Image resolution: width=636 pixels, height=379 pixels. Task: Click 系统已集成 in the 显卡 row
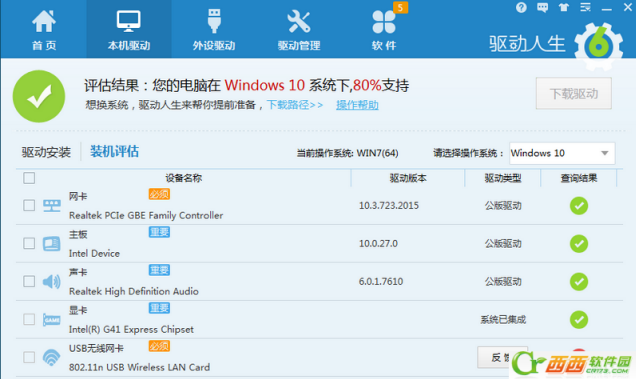pos(503,320)
